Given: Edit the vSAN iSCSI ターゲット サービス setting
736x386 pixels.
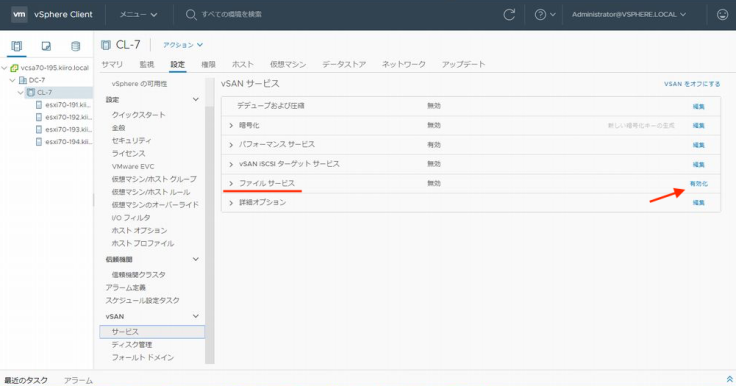Looking at the screenshot, I should [x=698, y=164].
